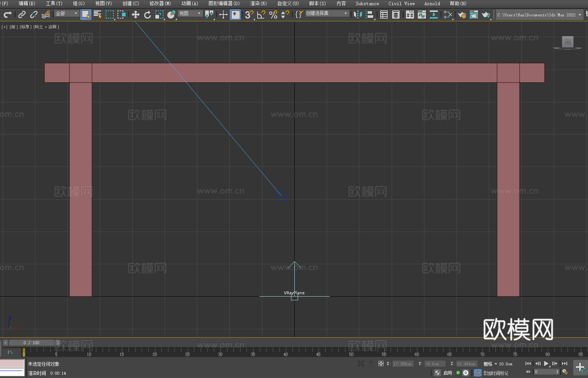Step time slider forward with right arrow
588x378 pixels.
tap(58, 343)
